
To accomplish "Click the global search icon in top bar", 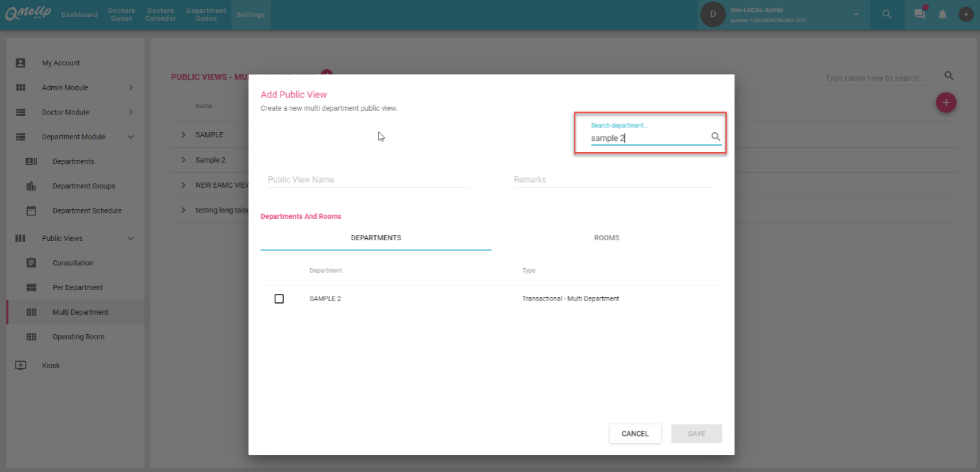I will (x=887, y=14).
